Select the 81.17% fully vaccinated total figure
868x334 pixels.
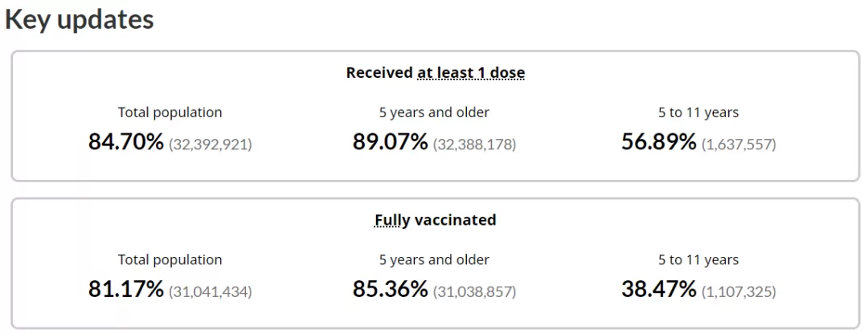(125, 289)
